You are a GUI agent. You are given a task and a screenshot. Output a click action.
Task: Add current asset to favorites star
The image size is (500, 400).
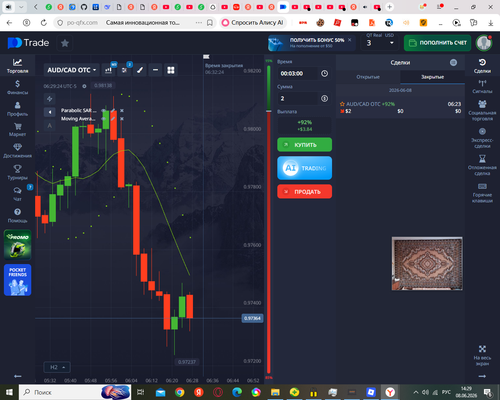[65, 43]
